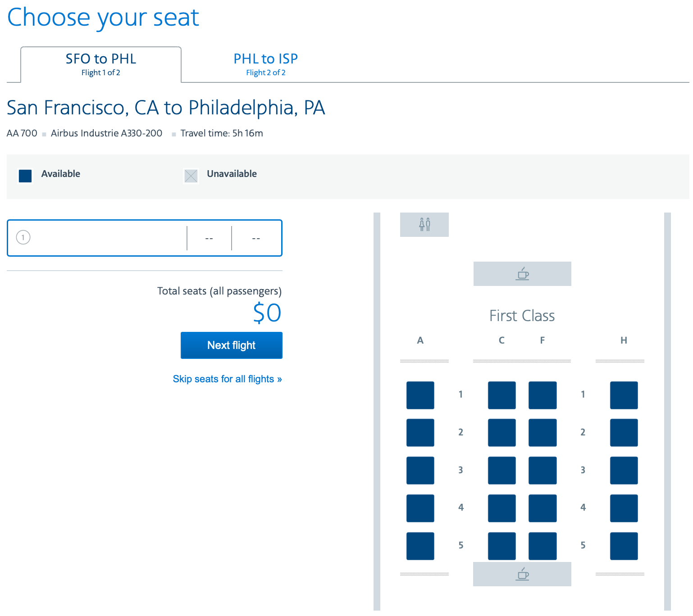Open the Skip seats for all flights link
Viewport: 693px width, 616px height.
tap(227, 379)
